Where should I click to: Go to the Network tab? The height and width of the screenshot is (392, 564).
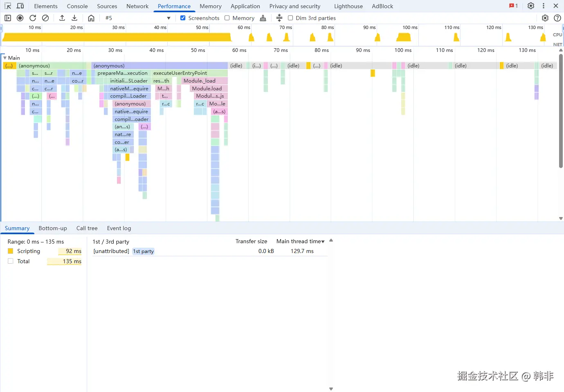[137, 6]
